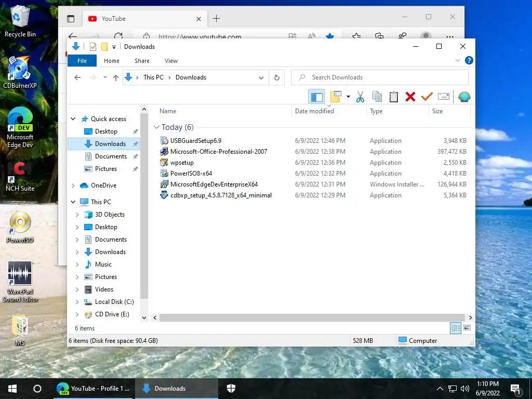
Task: Click the red X Delete icon
Action: coord(410,97)
